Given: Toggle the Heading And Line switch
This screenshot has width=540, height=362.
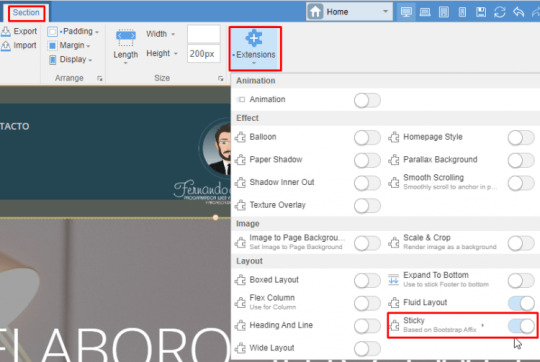Looking at the screenshot, I should pos(367,326).
